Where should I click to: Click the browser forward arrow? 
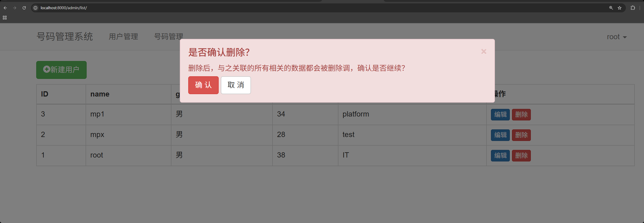coord(15,8)
